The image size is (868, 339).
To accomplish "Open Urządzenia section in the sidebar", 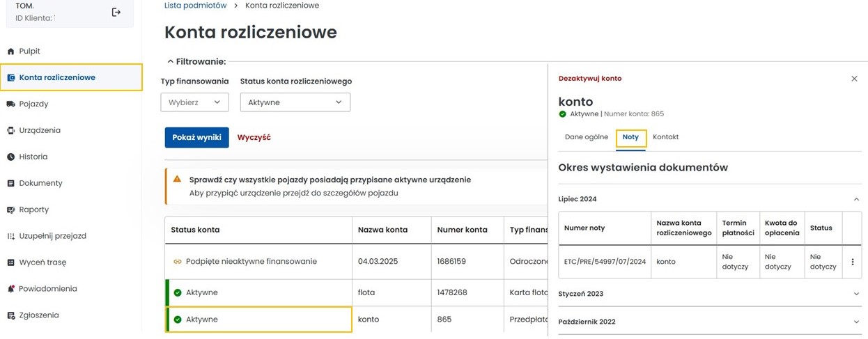I will click(40, 130).
